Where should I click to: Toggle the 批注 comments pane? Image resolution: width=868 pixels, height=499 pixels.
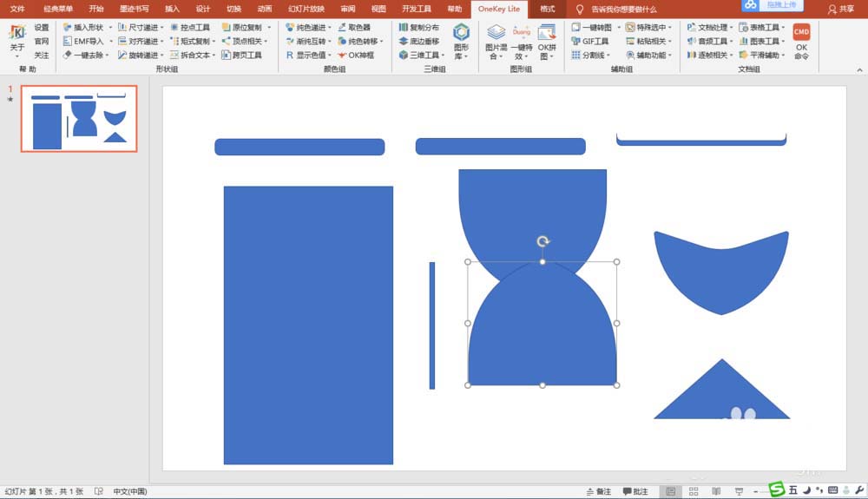click(x=635, y=491)
